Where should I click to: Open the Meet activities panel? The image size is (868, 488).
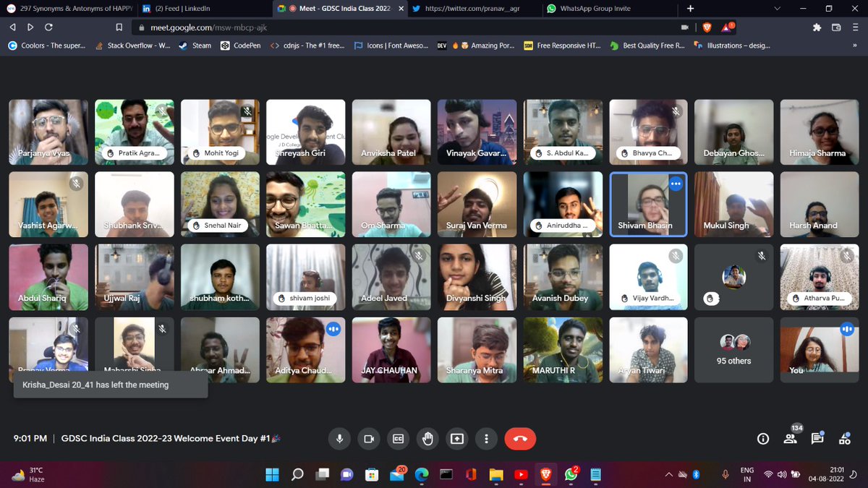click(x=845, y=438)
